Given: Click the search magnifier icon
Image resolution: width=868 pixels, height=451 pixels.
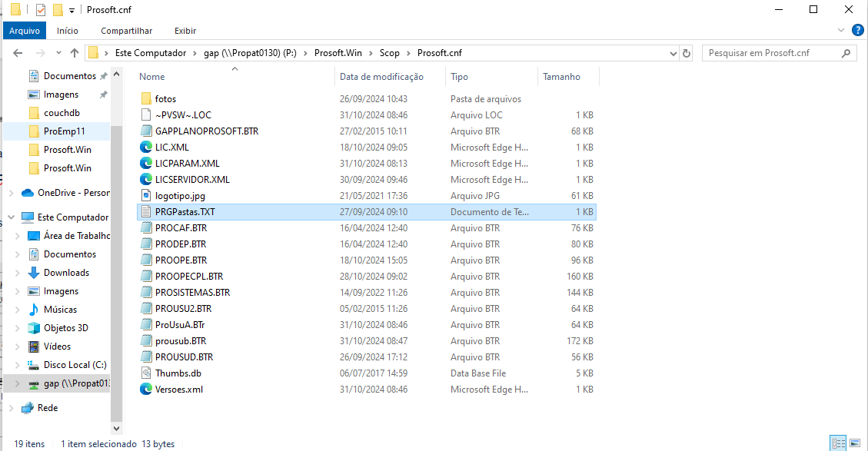Looking at the screenshot, I should 846,53.
